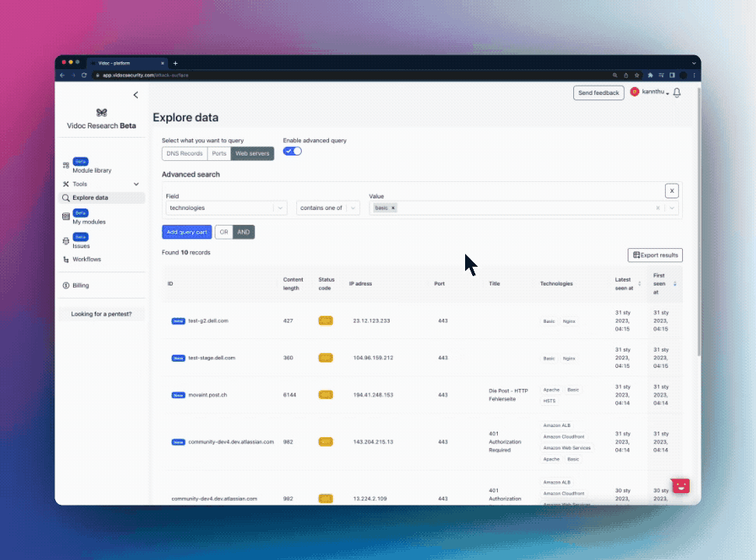Select Explore data in sidebar
Image resolution: width=756 pixels, height=560 pixels.
click(102, 198)
